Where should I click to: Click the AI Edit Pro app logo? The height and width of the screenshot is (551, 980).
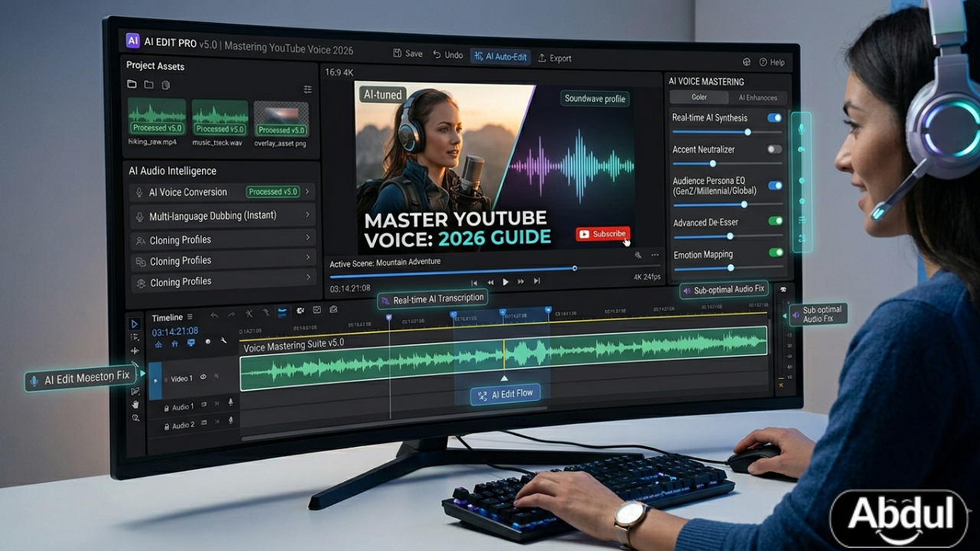click(132, 41)
